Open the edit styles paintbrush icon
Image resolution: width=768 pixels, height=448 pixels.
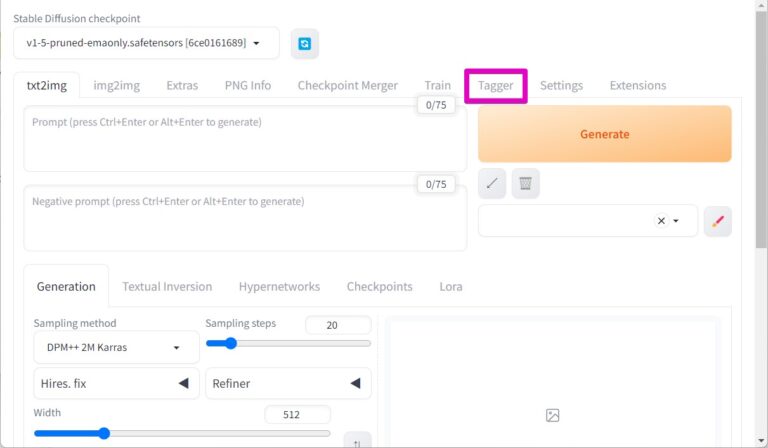(x=717, y=221)
